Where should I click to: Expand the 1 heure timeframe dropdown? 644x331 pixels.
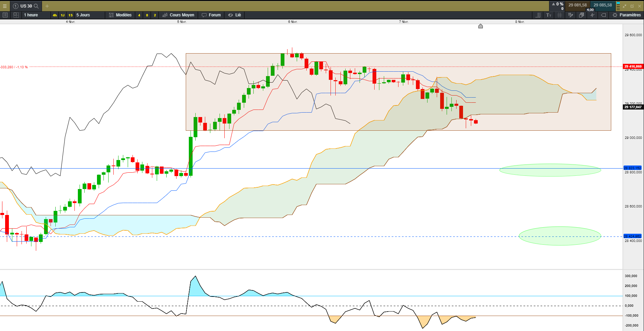tap(31, 15)
